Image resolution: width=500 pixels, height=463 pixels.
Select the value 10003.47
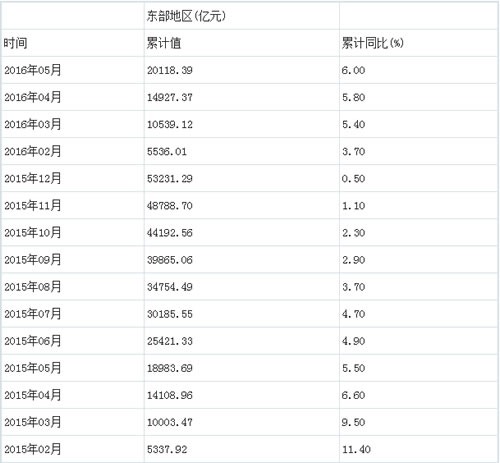pyautogui.click(x=170, y=422)
